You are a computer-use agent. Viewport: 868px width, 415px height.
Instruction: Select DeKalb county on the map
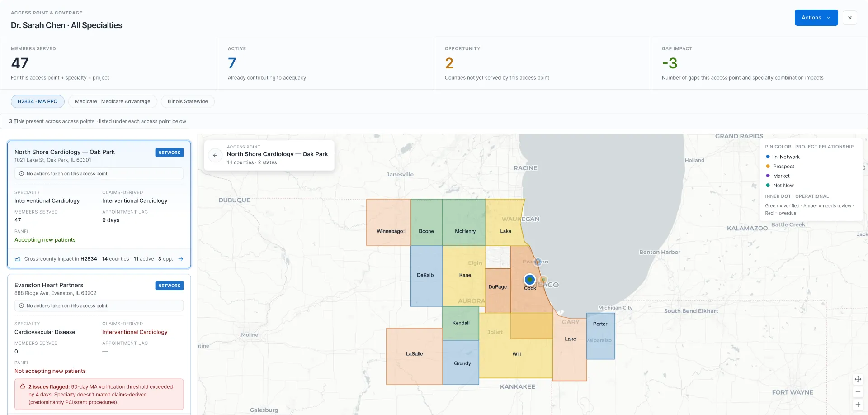tap(426, 276)
